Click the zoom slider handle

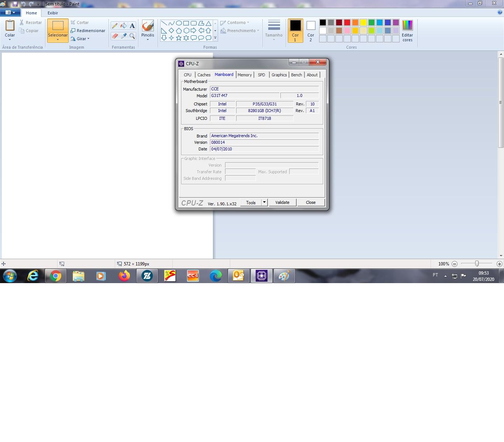click(x=477, y=264)
